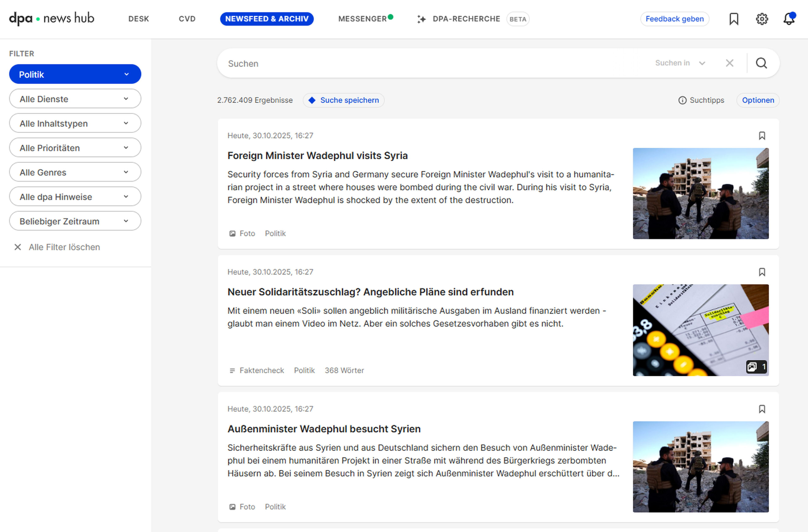Bookmark the Foreign Minister Wadephul article
Image resolution: width=808 pixels, height=532 pixels.
click(x=762, y=136)
